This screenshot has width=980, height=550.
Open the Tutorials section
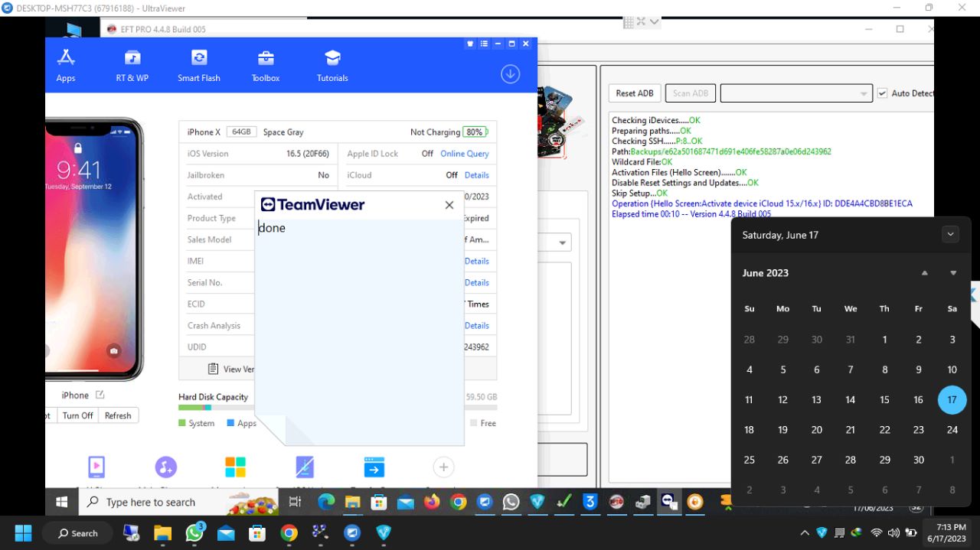[x=332, y=66]
